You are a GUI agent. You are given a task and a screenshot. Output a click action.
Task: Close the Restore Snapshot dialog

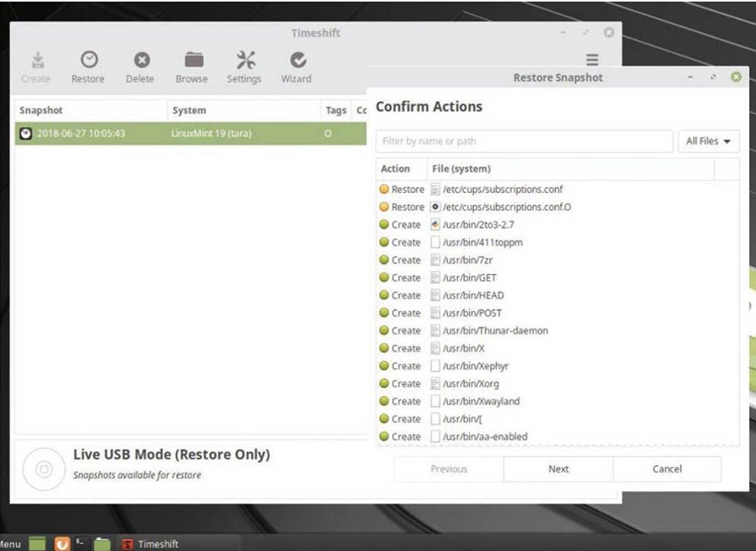(x=736, y=78)
